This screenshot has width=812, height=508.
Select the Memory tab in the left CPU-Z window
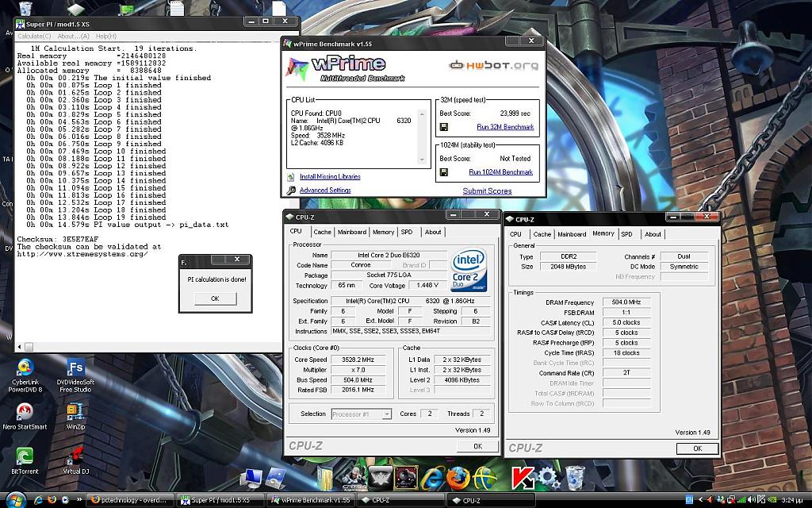[383, 233]
